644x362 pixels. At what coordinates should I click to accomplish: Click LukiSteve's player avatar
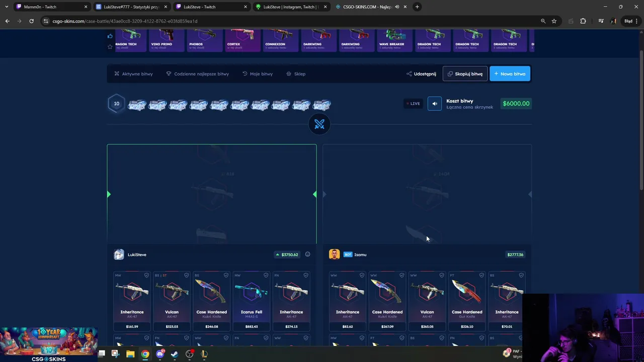119,254
